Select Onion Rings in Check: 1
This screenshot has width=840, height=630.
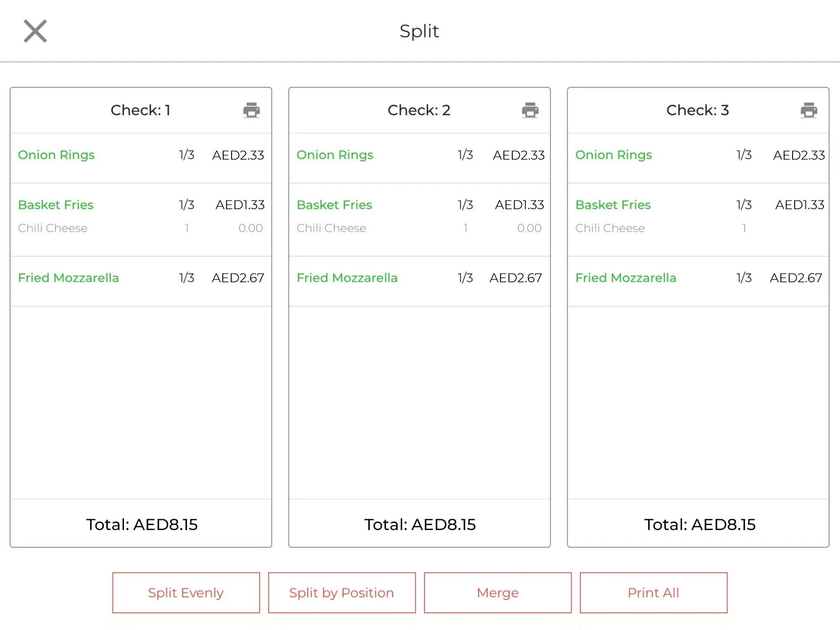(x=56, y=155)
